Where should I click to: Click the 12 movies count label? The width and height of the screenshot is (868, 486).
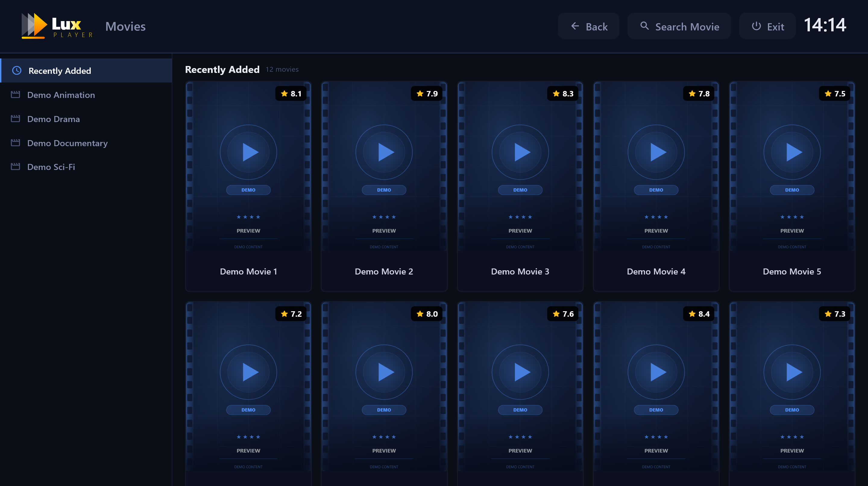(282, 69)
